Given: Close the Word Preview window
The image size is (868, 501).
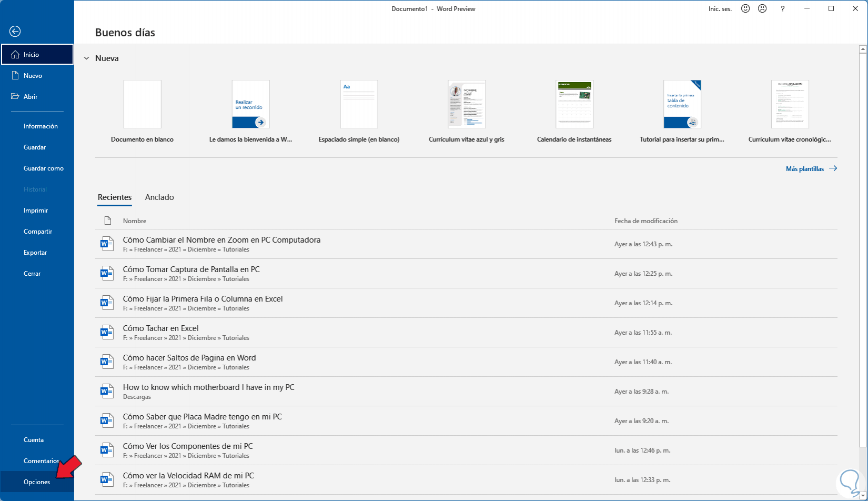Looking at the screenshot, I should pyautogui.click(x=855, y=8).
